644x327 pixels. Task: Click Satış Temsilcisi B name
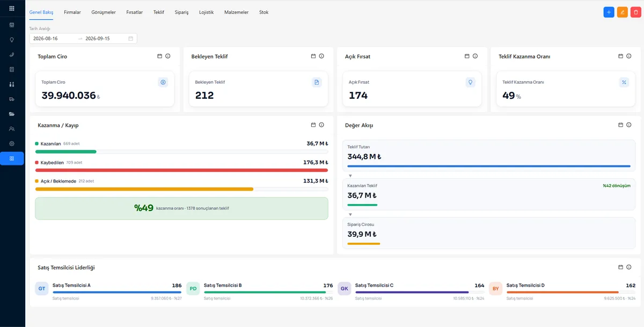(x=223, y=286)
